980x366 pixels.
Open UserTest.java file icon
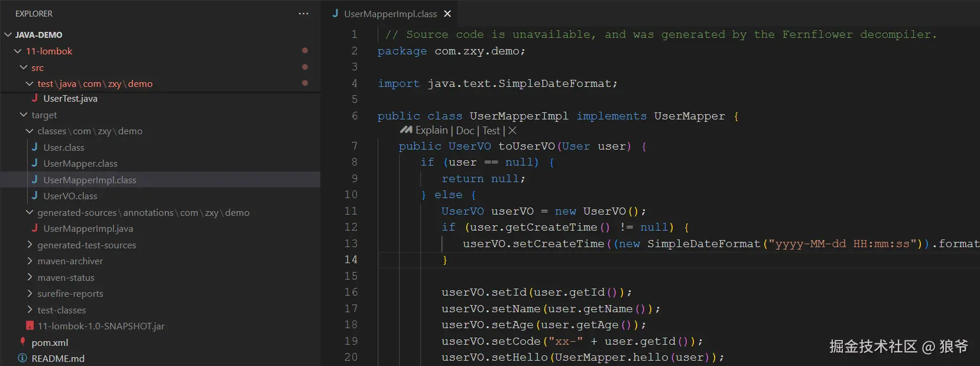[x=35, y=98]
